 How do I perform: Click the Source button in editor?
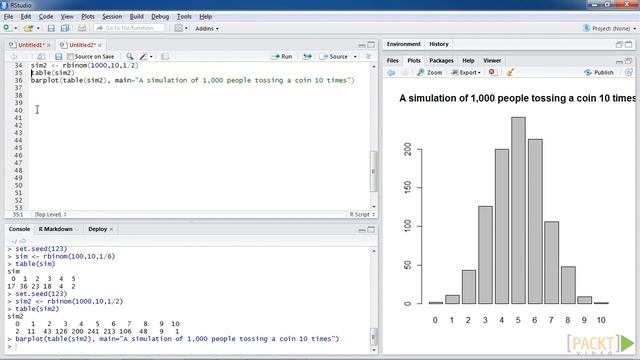point(334,57)
